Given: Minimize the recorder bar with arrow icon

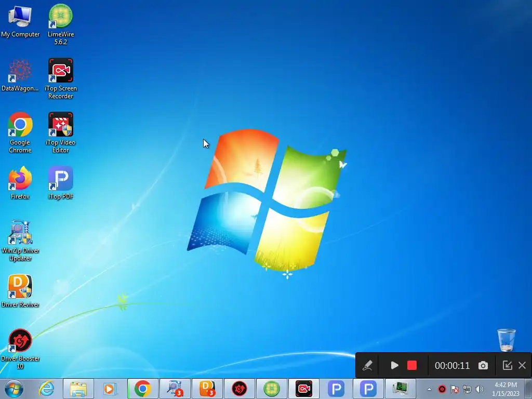Looking at the screenshot, I should click(x=507, y=365).
